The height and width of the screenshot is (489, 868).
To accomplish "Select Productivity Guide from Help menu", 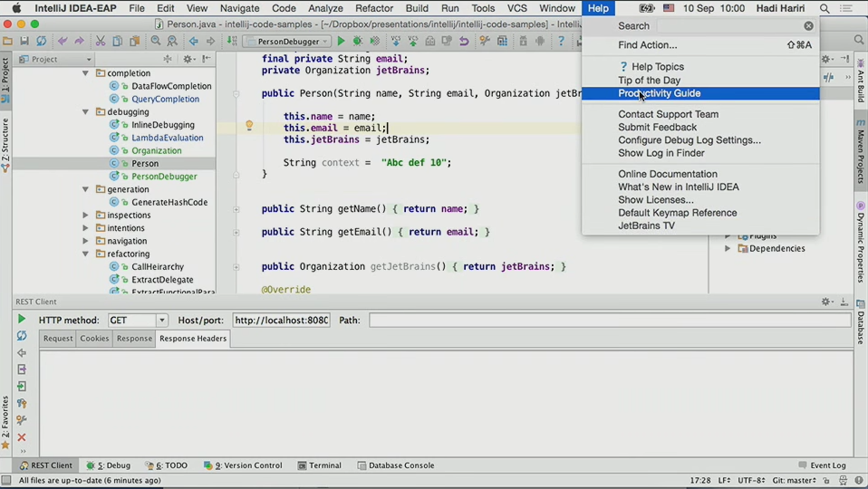I will [x=700, y=93].
